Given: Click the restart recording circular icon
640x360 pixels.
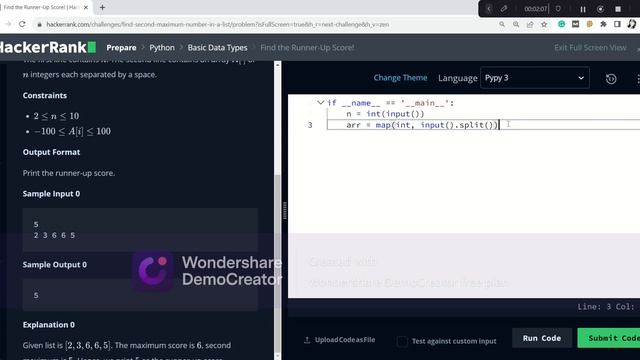Looking at the screenshot, I should pos(600,9).
